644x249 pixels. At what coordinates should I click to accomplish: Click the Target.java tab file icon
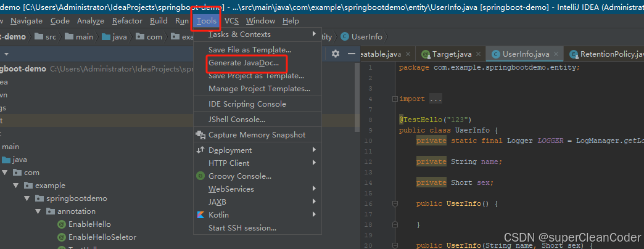click(x=426, y=54)
